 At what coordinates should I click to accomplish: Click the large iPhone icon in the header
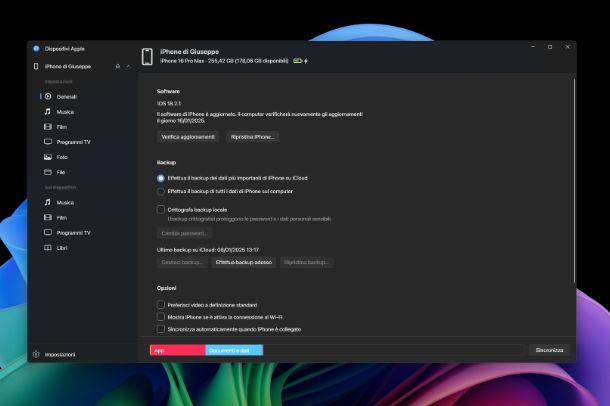(x=147, y=57)
